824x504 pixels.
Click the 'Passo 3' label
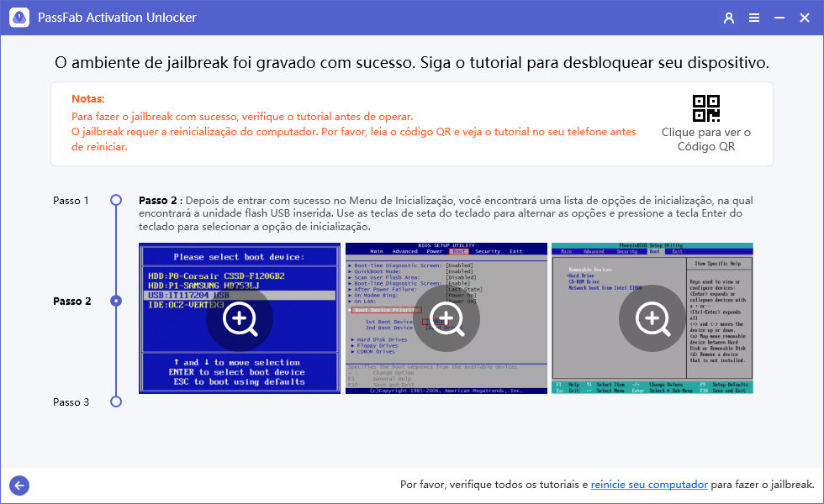pos(71,402)
